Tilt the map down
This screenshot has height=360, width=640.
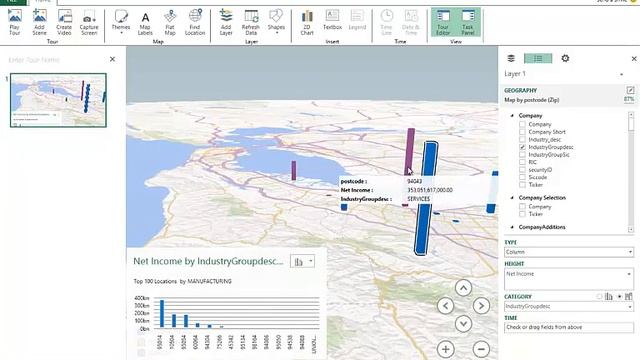coord(463,324)
